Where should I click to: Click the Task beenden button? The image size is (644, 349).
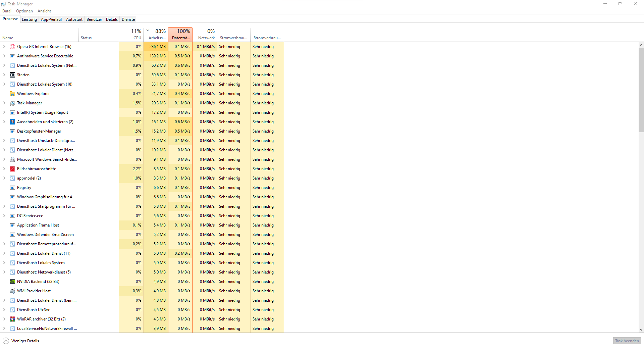pos(627,341)
